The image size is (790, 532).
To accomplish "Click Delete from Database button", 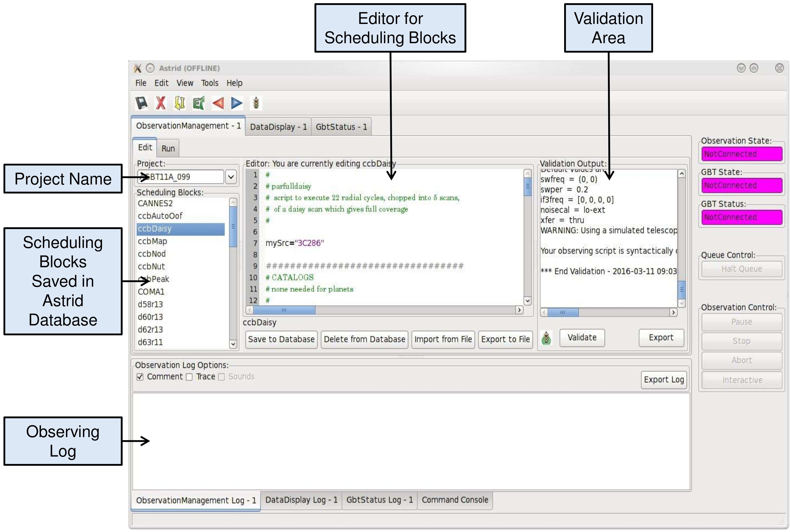I will pyautogui.click(x=364, y=339).
